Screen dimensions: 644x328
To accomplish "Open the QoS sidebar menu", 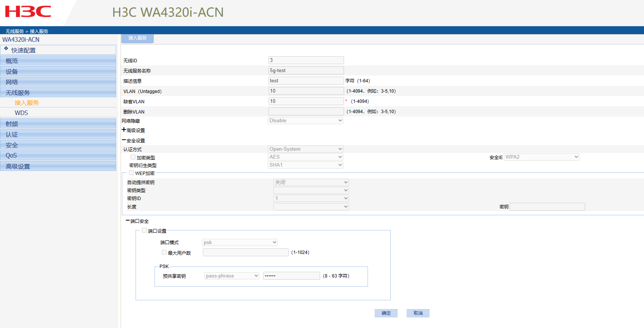I will coord(58,156).
